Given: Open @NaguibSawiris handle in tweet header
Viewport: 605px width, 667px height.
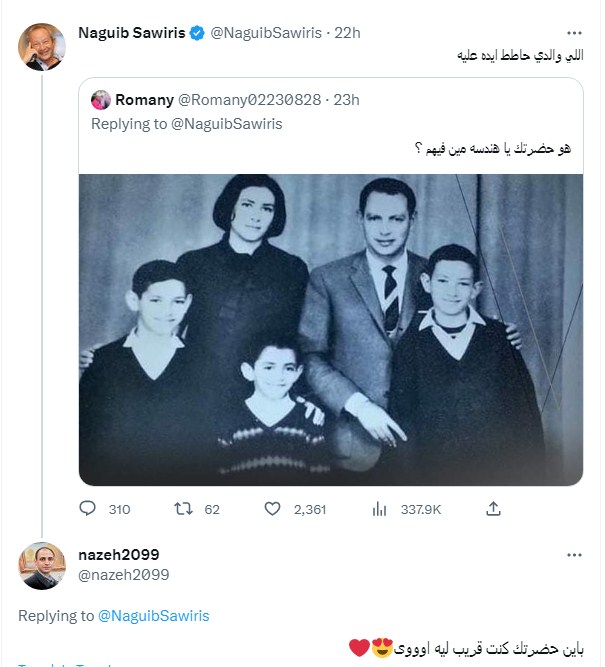Looking at the screenshot, I should point(266,33).
